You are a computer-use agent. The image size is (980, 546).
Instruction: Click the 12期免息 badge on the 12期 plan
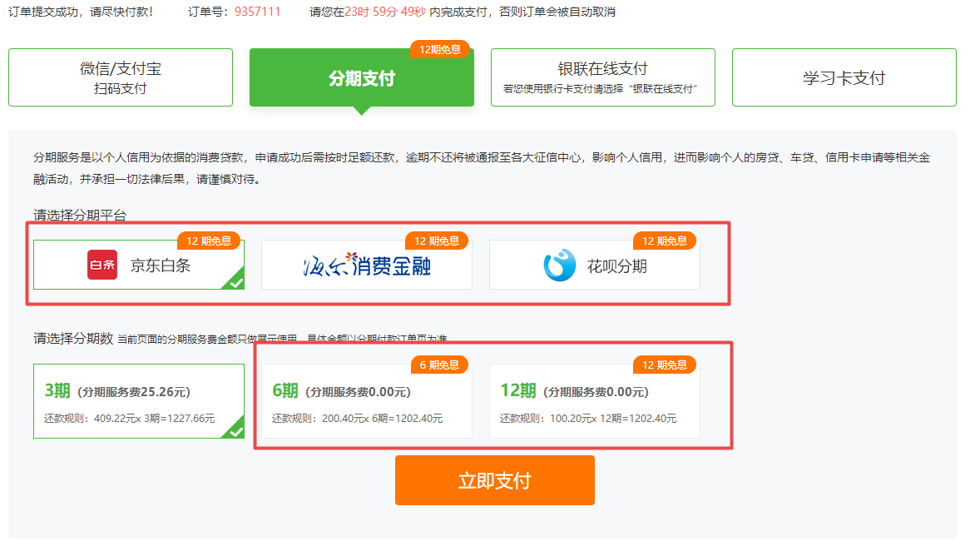coord(665,365)
